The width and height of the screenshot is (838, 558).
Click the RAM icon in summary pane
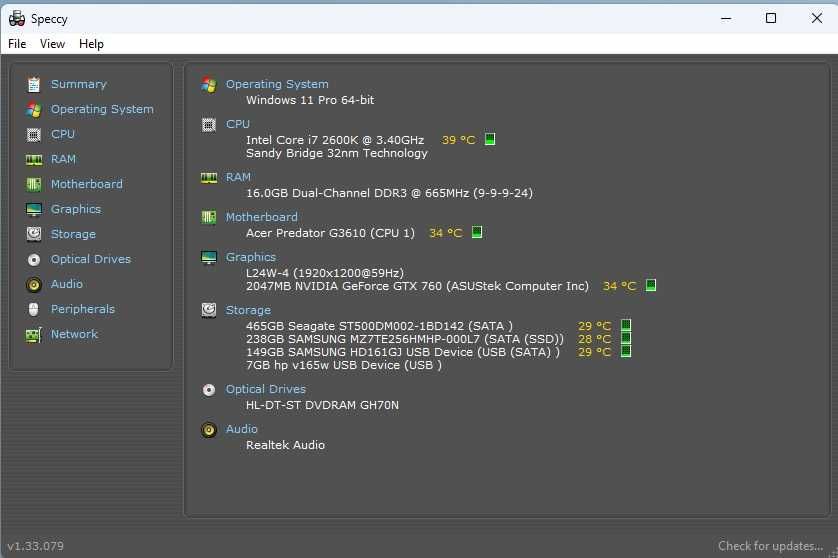(209, 178)
